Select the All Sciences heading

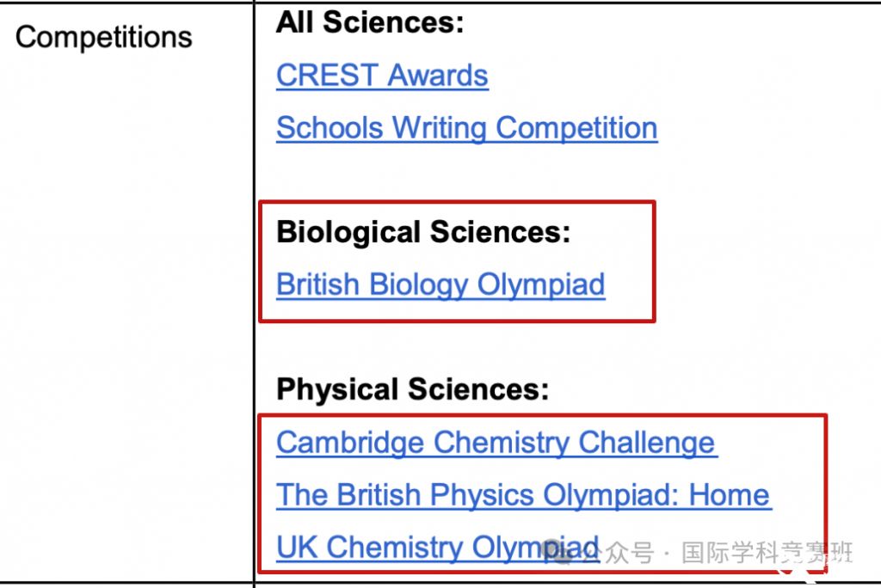370,23
